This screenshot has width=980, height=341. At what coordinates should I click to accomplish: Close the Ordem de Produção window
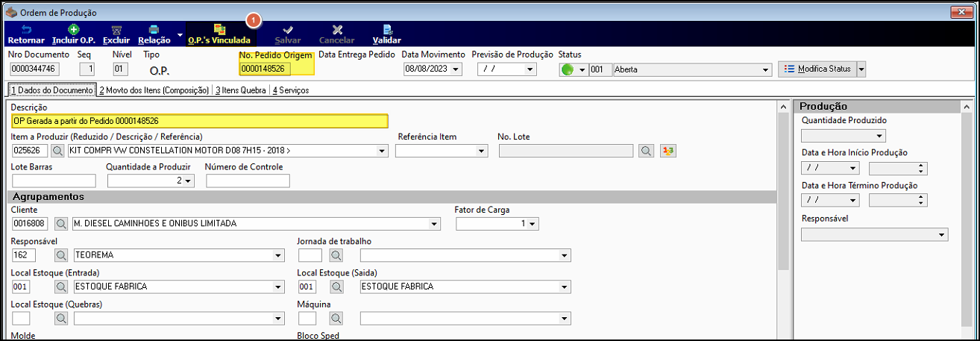pos(961,13)
